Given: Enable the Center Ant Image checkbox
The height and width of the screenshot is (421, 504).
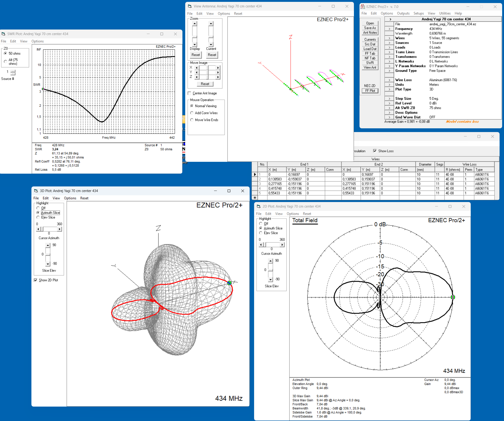Looking at the screenshot, I should [x=189, y=93].
